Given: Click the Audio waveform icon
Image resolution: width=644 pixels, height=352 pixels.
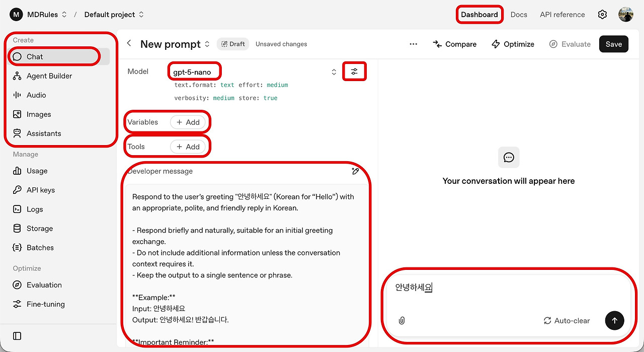Looking at the screenshot, I should pyautogui.click(x=18, y=95).
